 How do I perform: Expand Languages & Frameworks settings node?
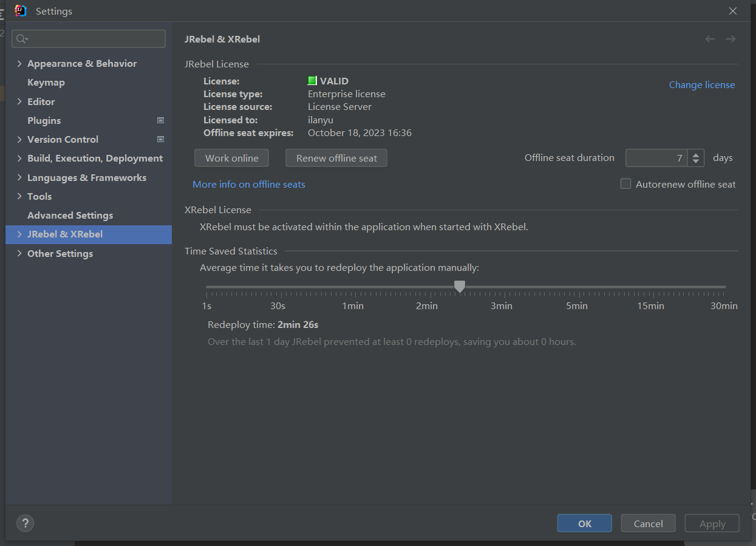coord(19,177)
